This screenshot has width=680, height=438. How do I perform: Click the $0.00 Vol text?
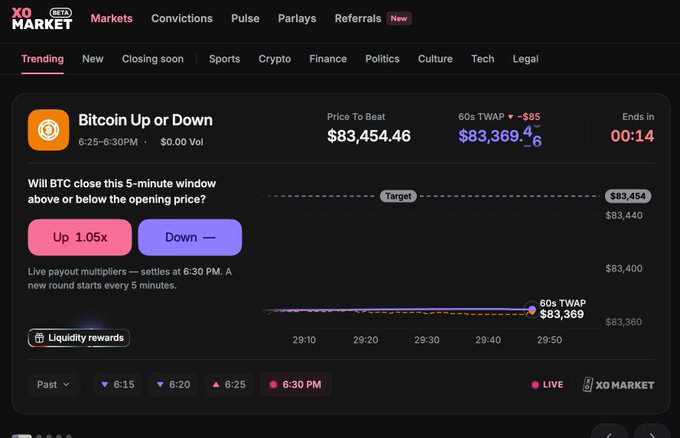[182, 142]
